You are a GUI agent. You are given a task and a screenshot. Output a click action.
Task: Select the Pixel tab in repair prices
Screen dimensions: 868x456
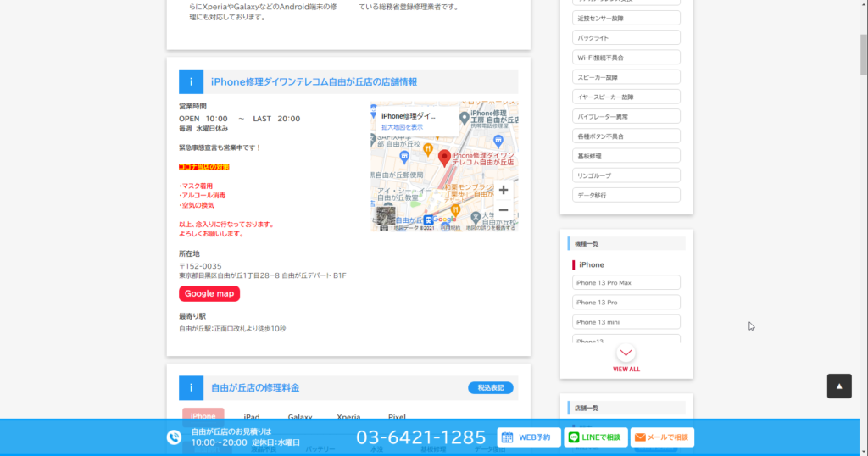[x=397, y=417]
